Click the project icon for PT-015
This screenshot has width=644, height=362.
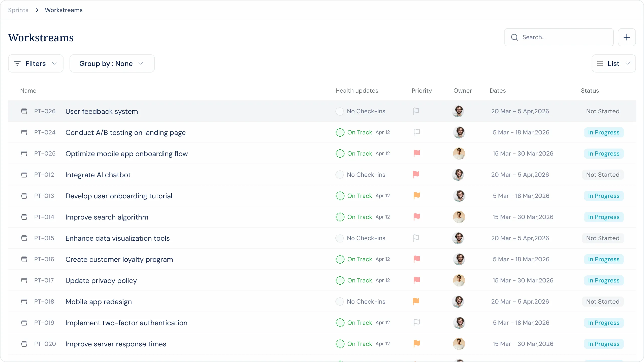24,238
